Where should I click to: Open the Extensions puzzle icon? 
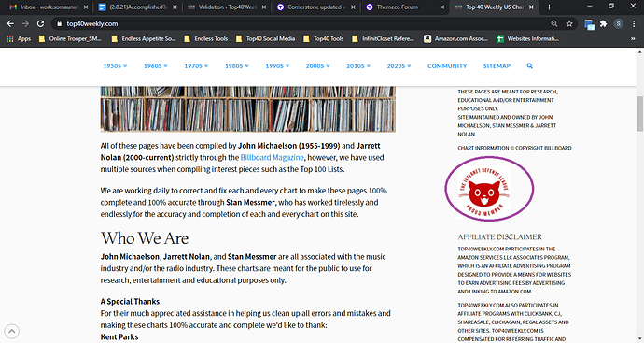click(x=603, y=24)
